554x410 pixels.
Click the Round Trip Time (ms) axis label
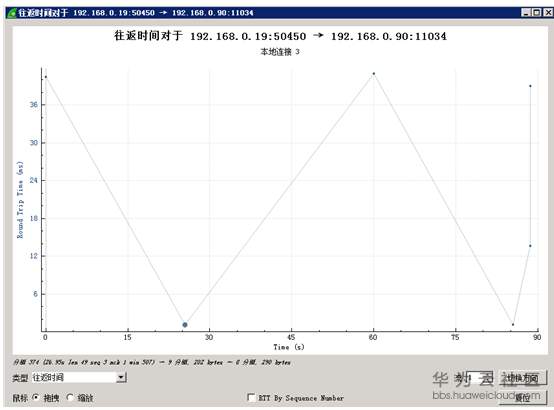(x=20, y=200)
